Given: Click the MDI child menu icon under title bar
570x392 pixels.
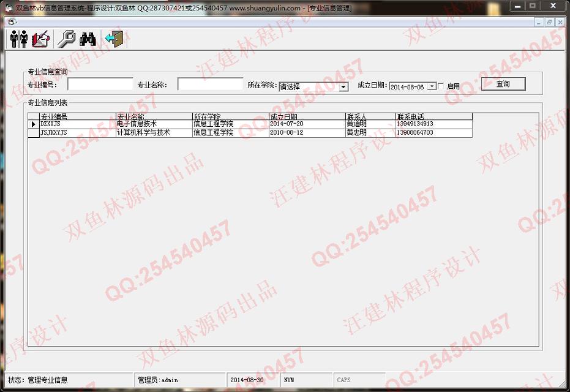Looking at the screenshot, I should (x=11, y=22).
